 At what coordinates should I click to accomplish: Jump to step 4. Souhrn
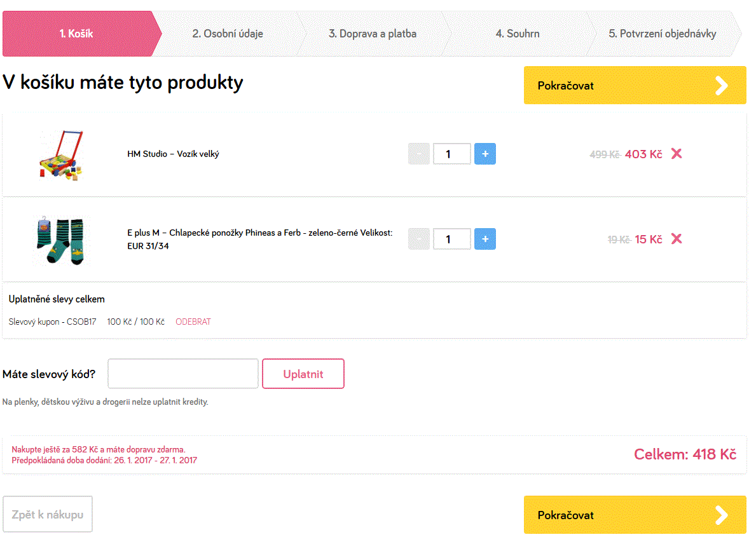(x=518, y=34)
